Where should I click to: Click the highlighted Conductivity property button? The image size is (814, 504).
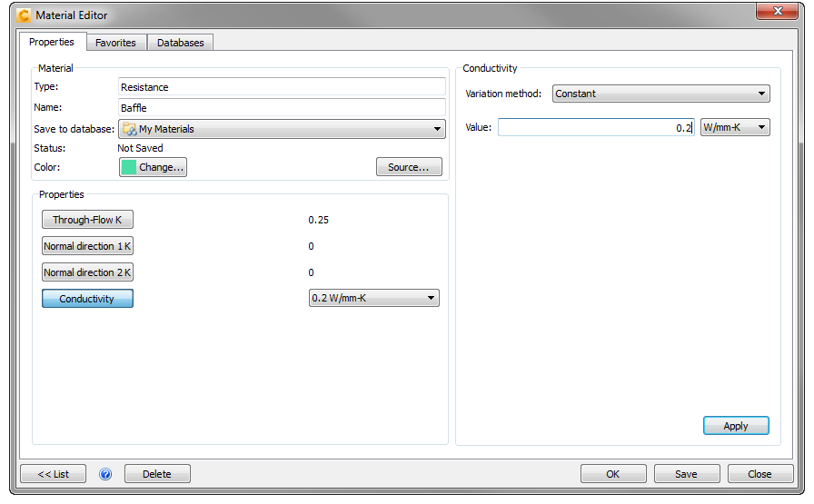point(87,299)
